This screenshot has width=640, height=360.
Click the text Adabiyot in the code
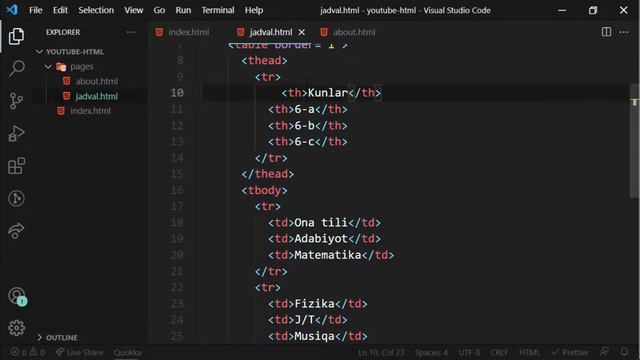point(321,239)
